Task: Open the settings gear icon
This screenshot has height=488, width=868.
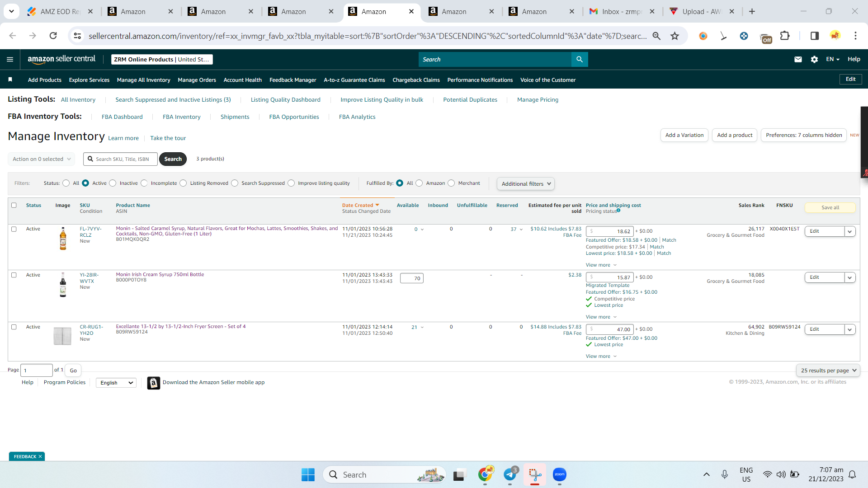Action: [x=814, y=59]
